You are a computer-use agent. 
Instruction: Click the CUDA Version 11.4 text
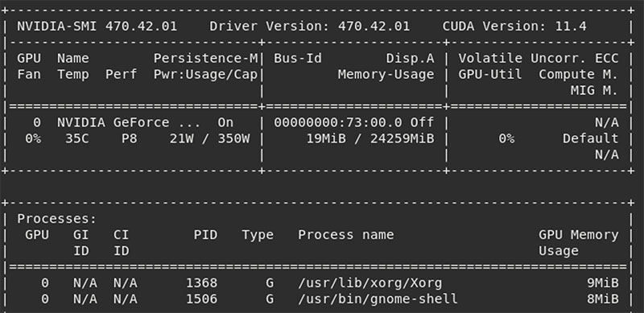(514, 27)
